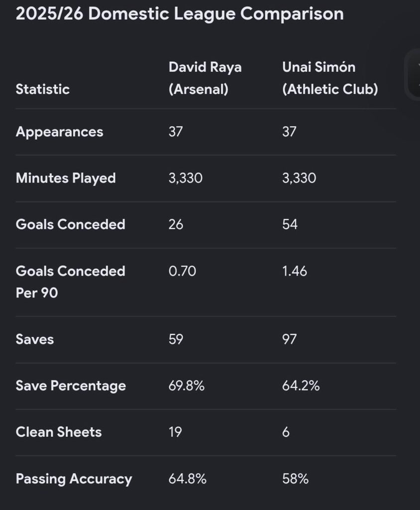Select the Passing Accuracy row label
420x510 pixels.
[x=74, y=479]
